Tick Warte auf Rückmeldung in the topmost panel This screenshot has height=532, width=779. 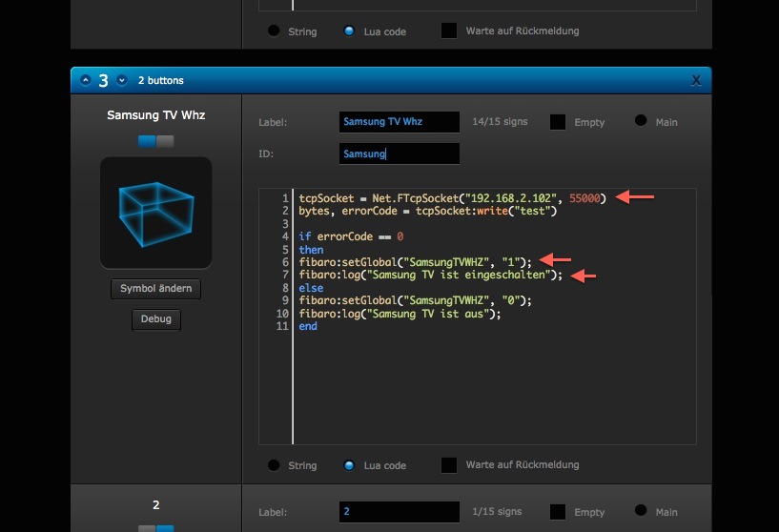click(449, 31)
